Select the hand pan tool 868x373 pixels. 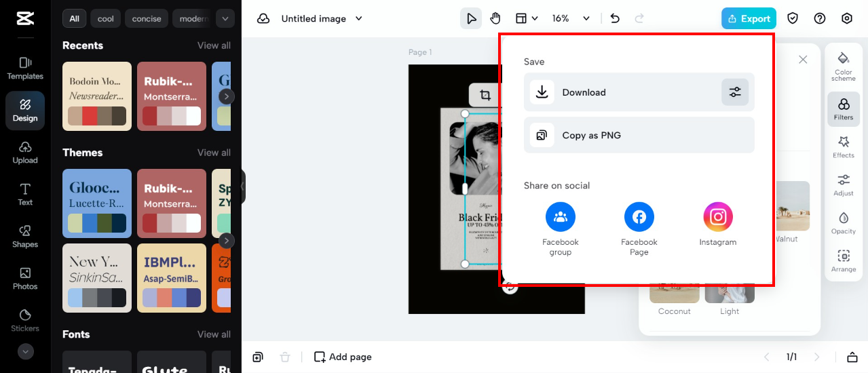pos(495,18)
